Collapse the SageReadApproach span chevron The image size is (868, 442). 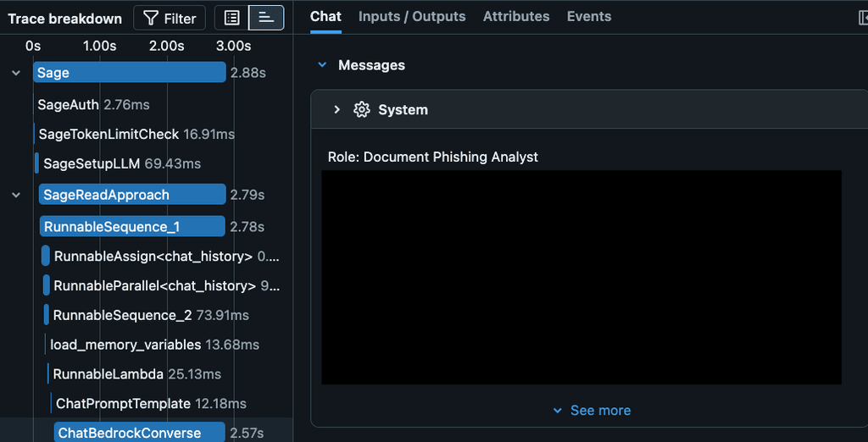coord(16,195)
